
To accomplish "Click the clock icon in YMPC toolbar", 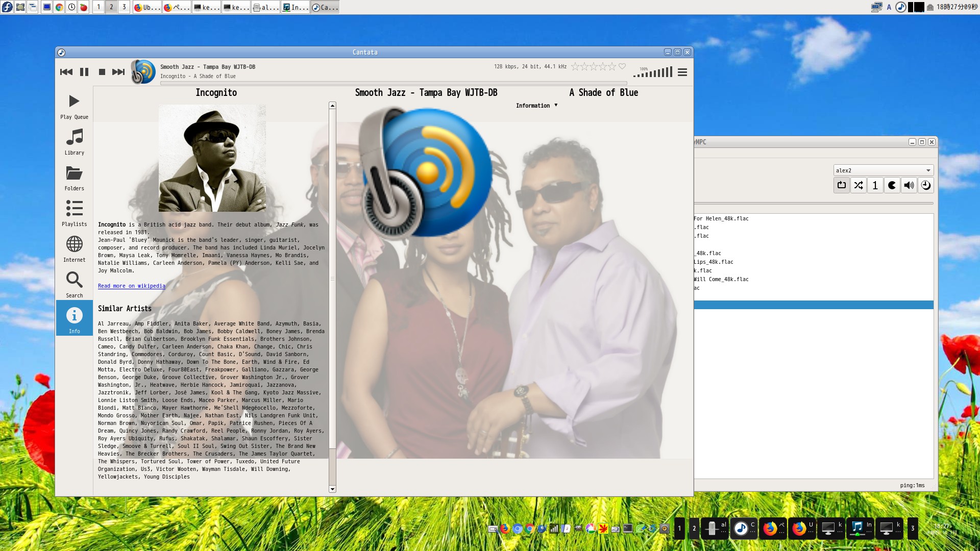I will [926, 185].
